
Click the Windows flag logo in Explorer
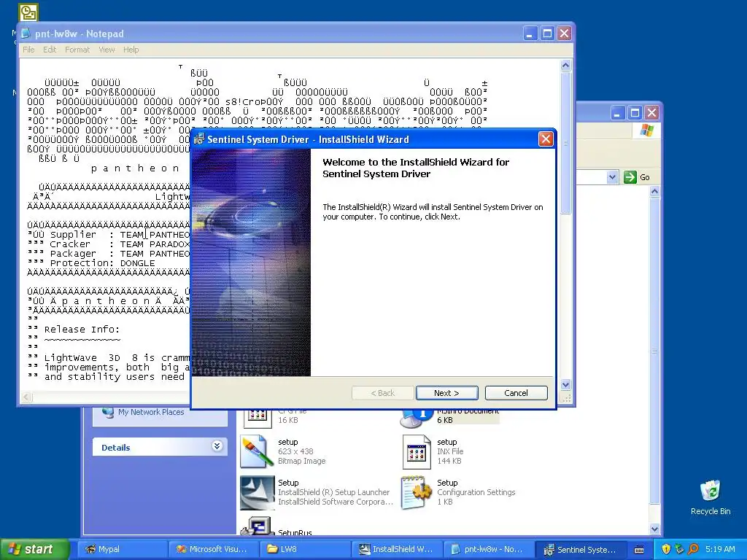click(x=646, y=130)
